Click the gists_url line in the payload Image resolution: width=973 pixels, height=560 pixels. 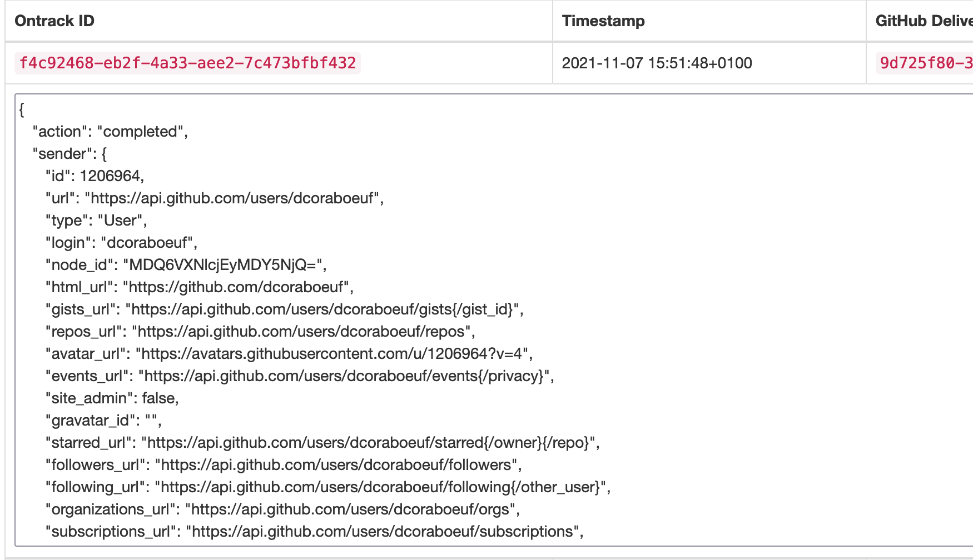point(284,309)
